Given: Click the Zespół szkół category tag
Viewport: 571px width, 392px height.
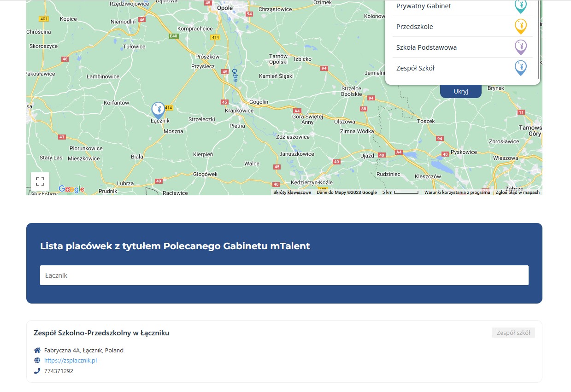Looking at the screenshot, I should pos(513,333).
